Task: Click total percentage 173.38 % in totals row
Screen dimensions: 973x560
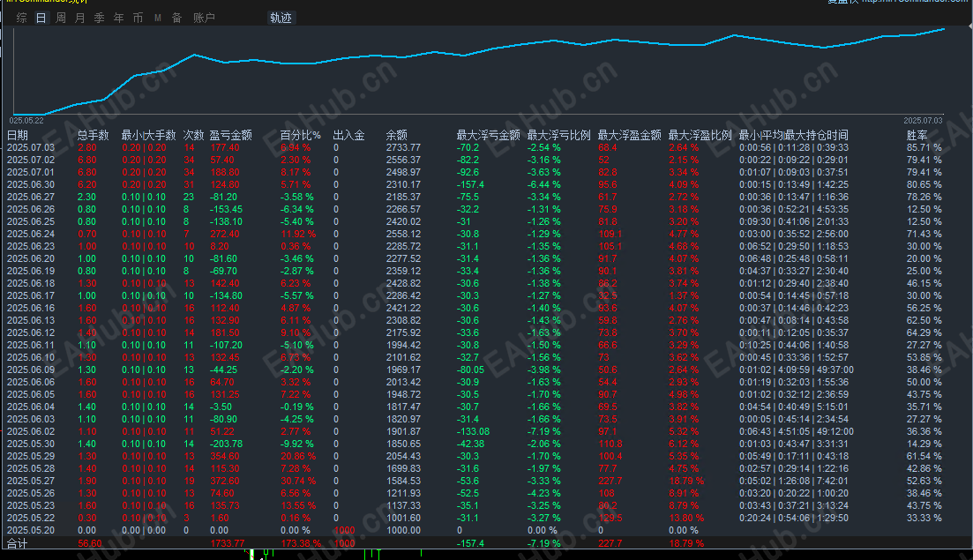Action: (x=301, y=543)
